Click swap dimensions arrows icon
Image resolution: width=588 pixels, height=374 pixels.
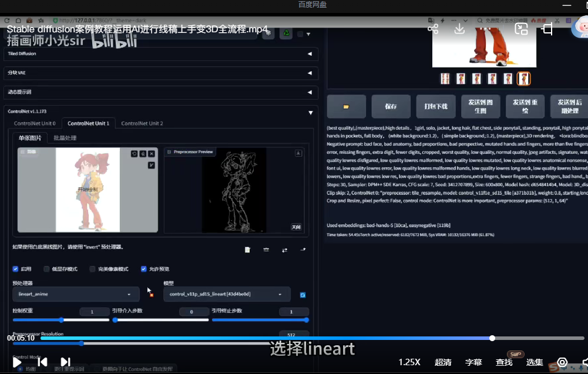285,250
